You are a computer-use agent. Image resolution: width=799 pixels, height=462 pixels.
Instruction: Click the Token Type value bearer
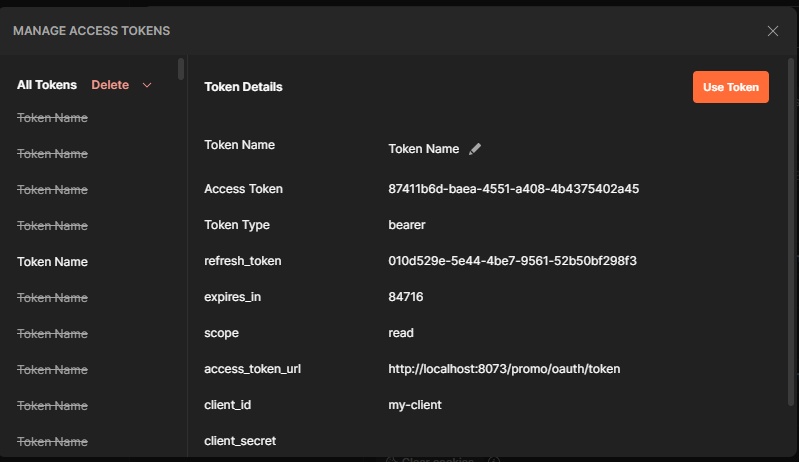click(x=407, y=225)
